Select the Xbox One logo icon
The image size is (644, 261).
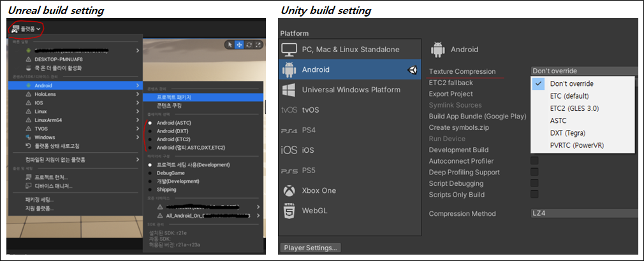click(x=289, y=190)
